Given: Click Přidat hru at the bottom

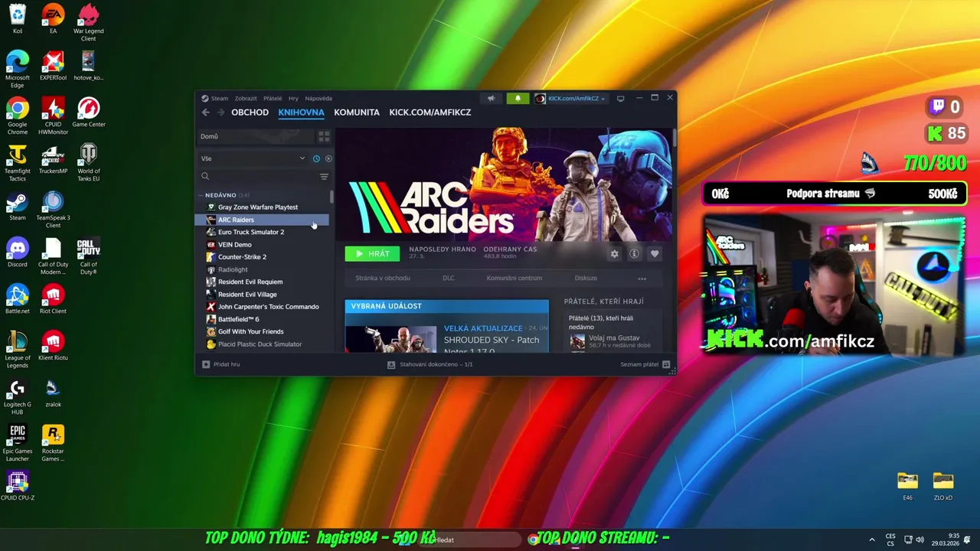Looking at the screenshot, I should coord(221,364).
